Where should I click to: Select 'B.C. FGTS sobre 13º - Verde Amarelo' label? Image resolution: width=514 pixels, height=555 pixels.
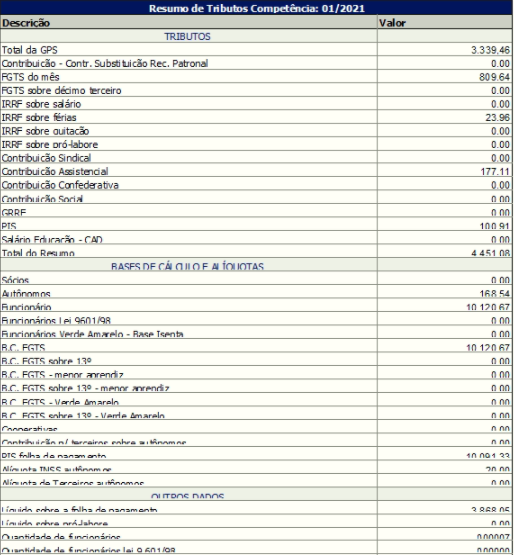(83, 416)
